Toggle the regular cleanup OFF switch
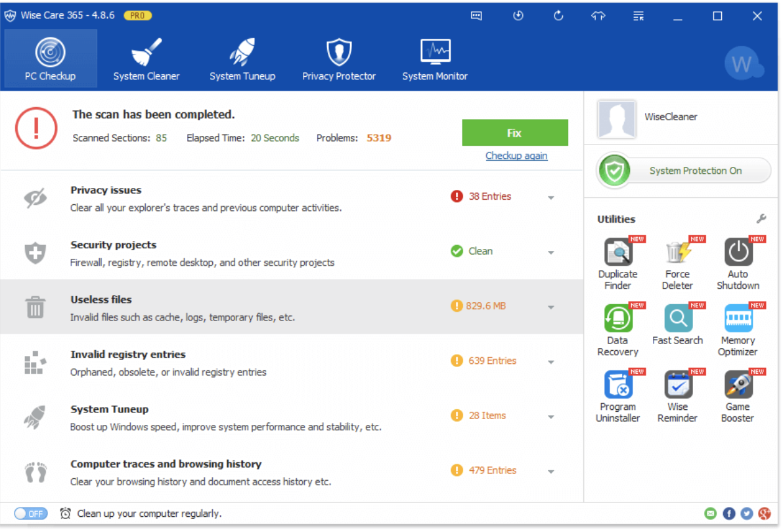 coord(31,514)
